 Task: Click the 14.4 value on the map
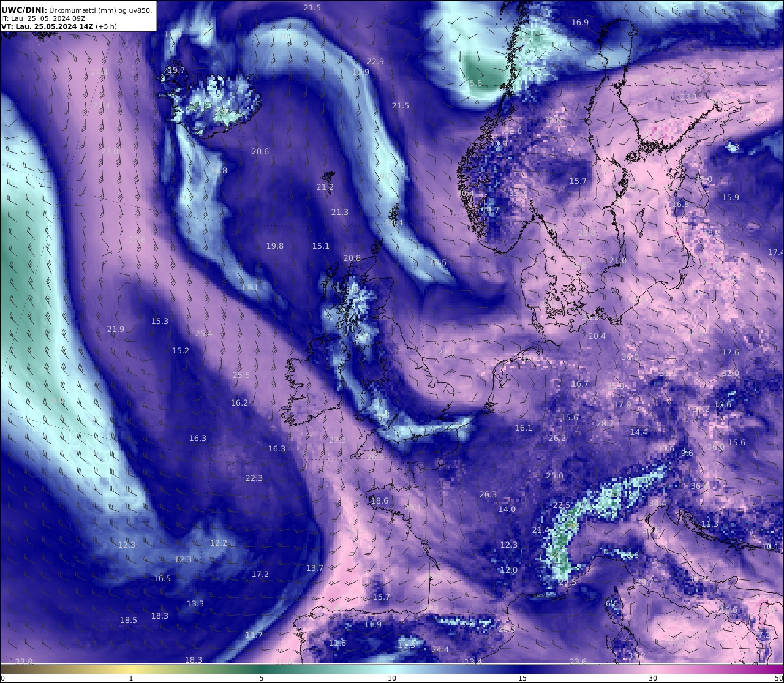click(639, 432)
